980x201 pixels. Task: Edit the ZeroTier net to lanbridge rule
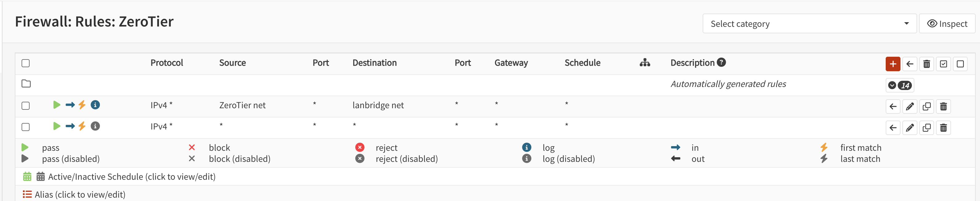pos(910,107)
